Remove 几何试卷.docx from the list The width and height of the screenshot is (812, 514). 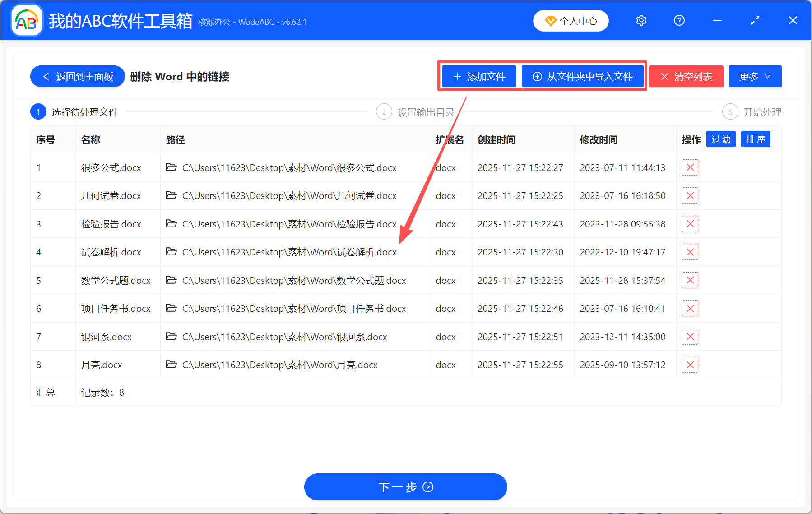(690, 195)
